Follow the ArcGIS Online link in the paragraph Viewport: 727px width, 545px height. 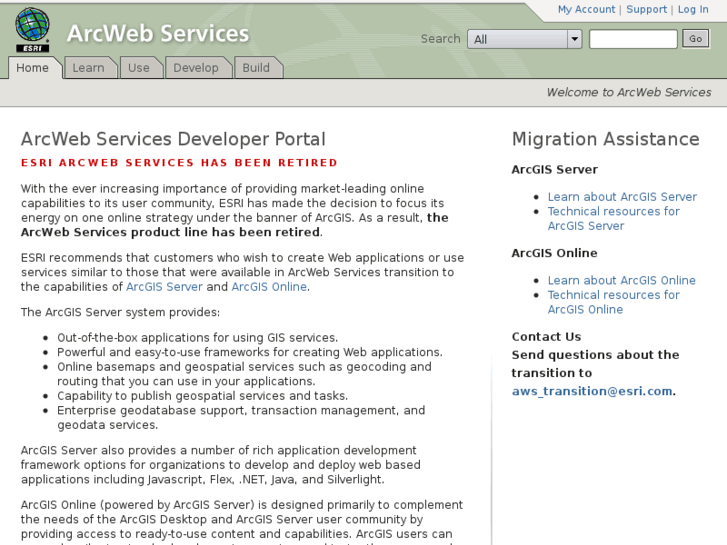point(269,287)
